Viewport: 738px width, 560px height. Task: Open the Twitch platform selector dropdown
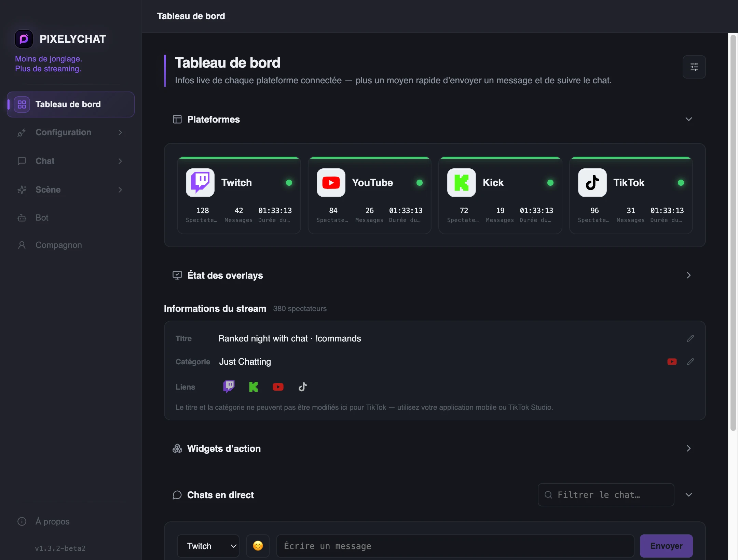208,546
